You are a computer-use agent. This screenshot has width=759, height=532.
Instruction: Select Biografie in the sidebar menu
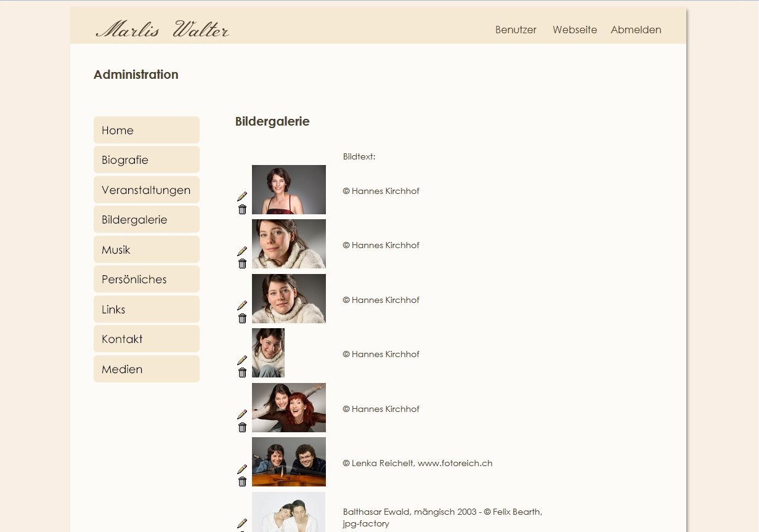tap(147, 159)
